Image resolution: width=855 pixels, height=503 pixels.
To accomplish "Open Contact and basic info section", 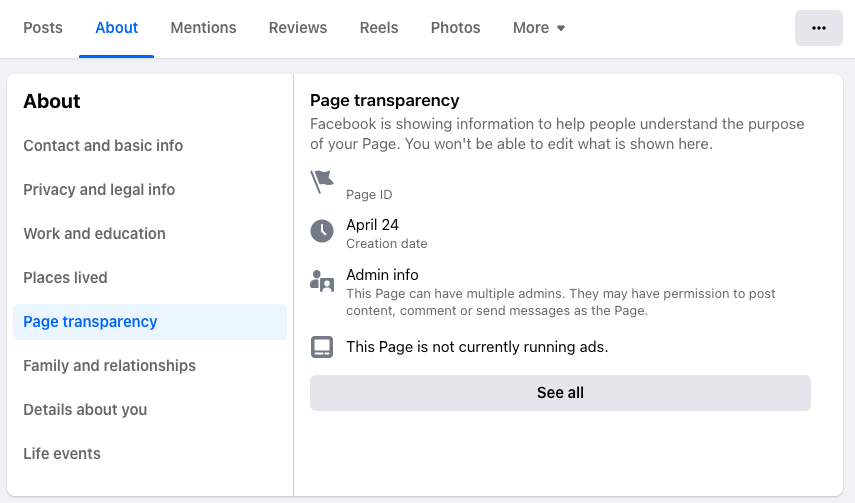I will 103,146.
